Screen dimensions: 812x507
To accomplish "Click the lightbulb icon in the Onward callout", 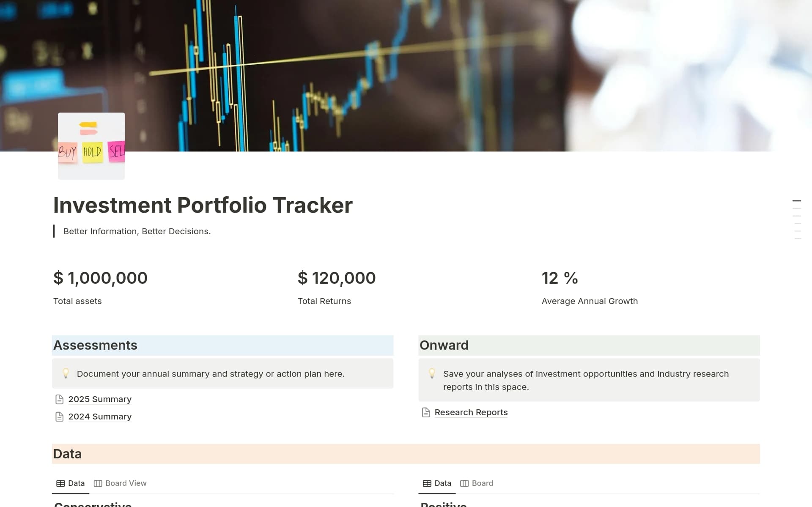I will tap(432, 374).
